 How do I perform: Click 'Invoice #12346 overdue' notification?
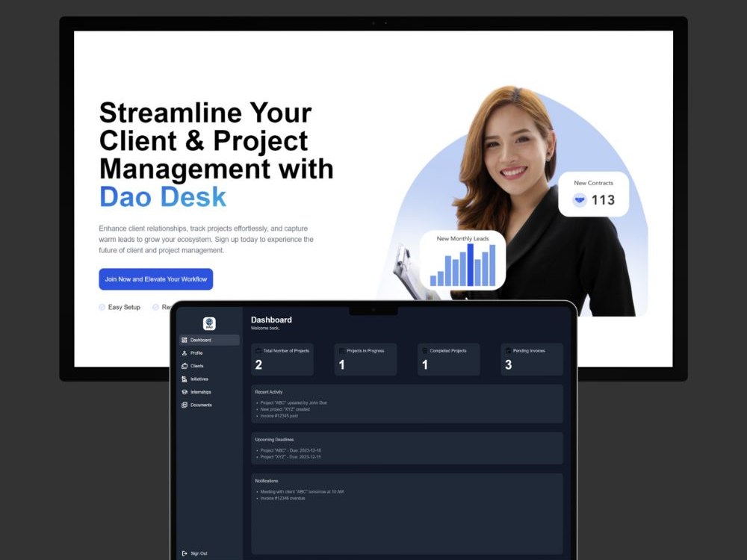[282, 498]
